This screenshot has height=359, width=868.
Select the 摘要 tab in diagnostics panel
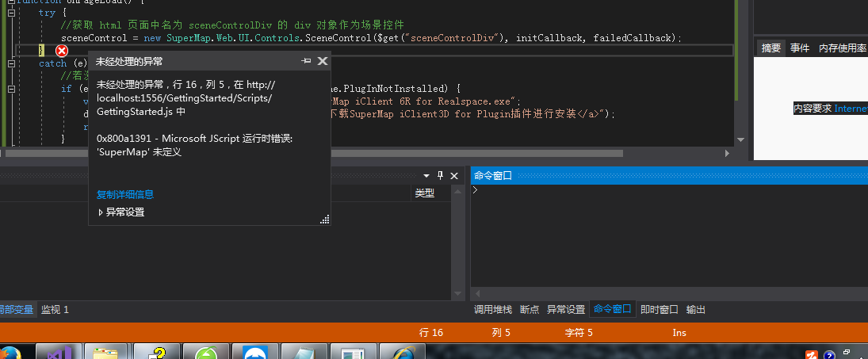click(x=771, y=48)
